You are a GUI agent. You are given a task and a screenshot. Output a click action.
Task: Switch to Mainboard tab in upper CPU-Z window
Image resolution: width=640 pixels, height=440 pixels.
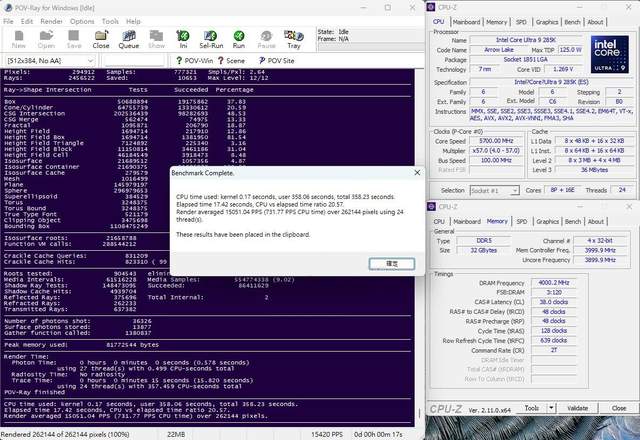466,22
